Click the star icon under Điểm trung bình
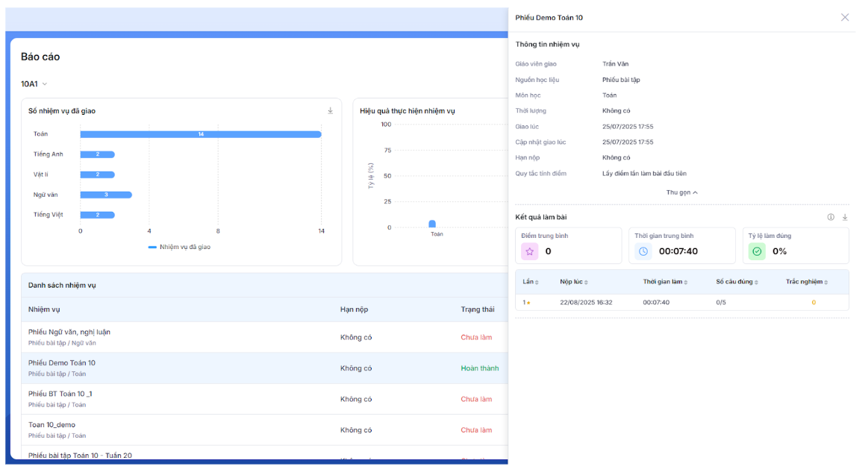Image resolution: width=868 pixels, height=472 pixels. (x=529, y=251)
